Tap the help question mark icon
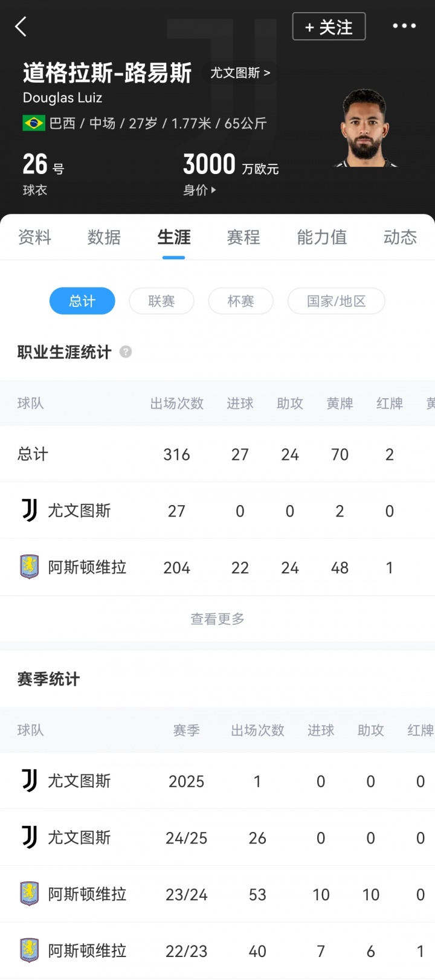The width and height of the screenshot is (435, 980). tap(126, 352)
